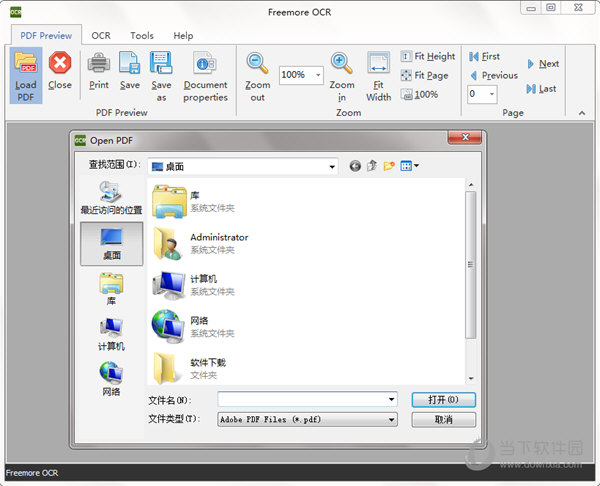
Task: Click the 打开(O) open button
Action: [x=443, y=400]
